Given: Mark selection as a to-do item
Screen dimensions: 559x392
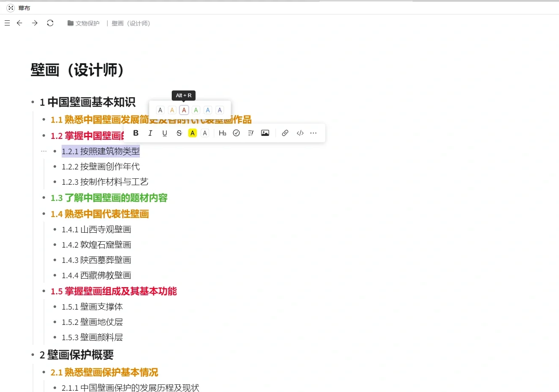Looking at the screenshot, I should pyautogui.click(x=236, y=133).
